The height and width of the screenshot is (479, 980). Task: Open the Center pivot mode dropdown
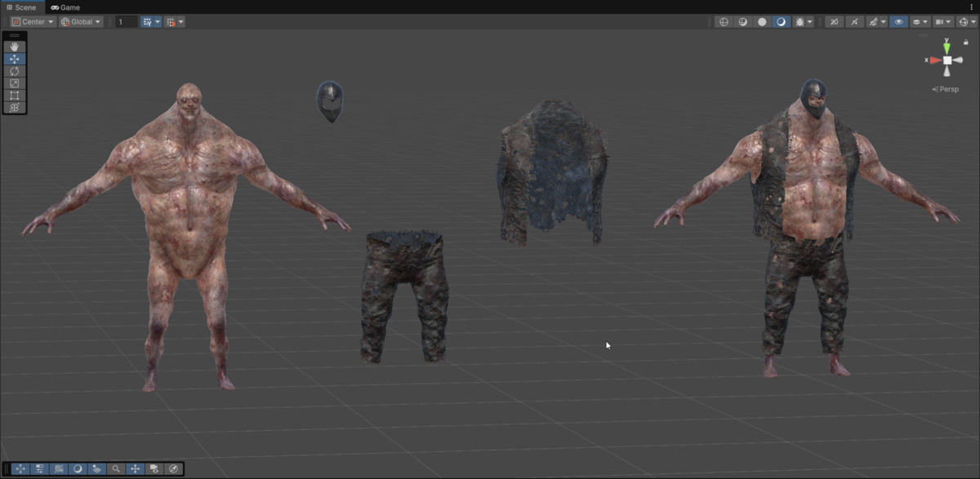click(33, 22)
